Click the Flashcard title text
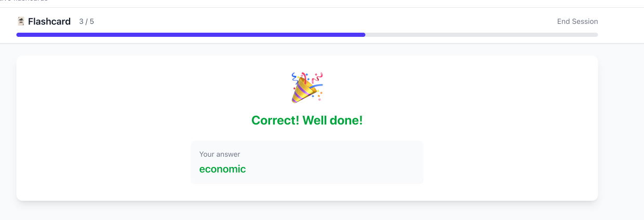The width and height of the screenshot is (644, 220). 49,21
